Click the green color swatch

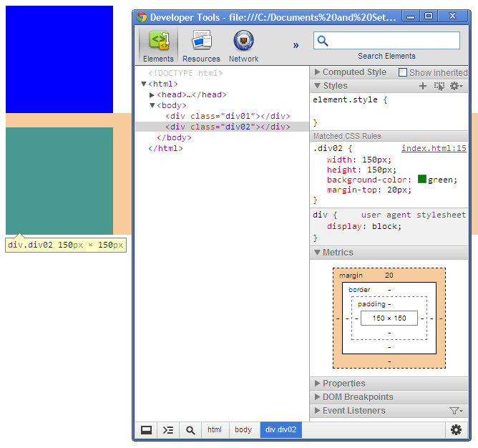point(422,179)
